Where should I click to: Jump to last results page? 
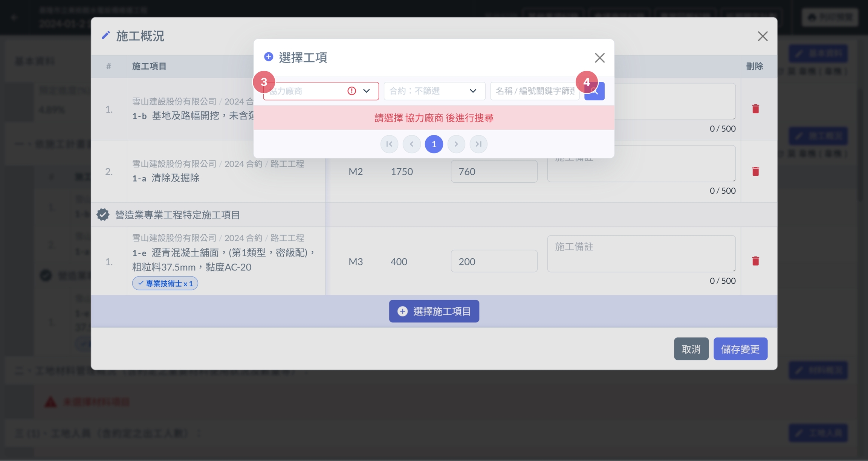click(x=478, y=144)
